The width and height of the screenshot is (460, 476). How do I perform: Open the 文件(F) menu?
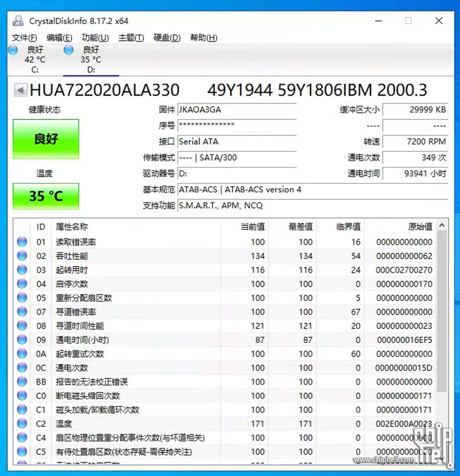(24, 38)
